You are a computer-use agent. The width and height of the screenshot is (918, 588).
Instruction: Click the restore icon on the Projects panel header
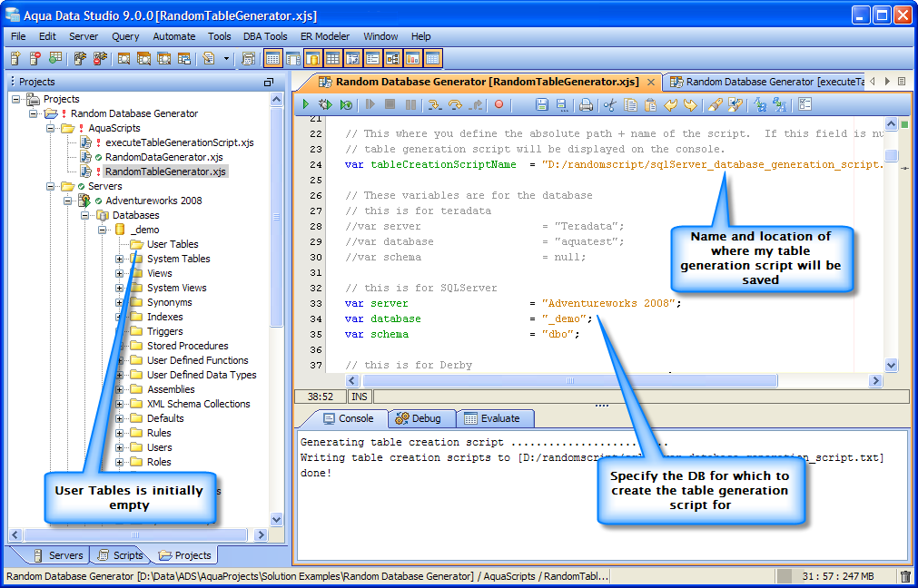click(269, 82)
